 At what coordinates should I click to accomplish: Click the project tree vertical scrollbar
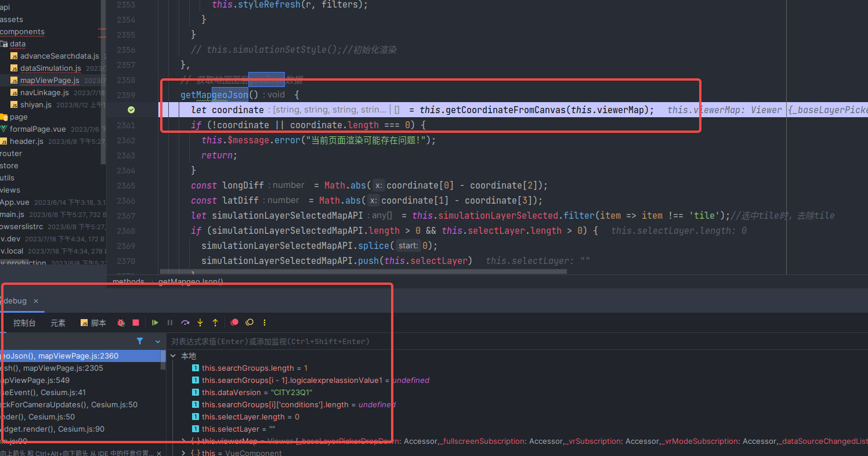(103, 81)
